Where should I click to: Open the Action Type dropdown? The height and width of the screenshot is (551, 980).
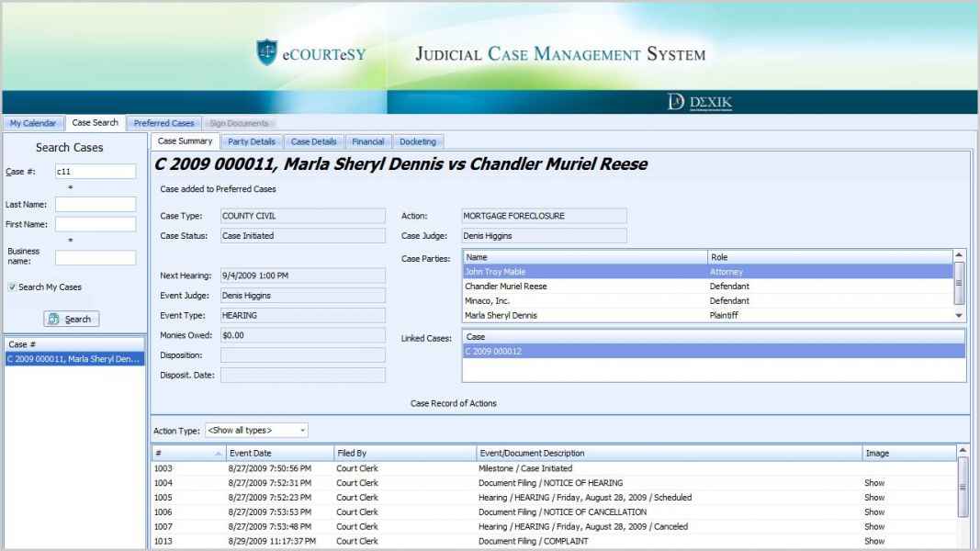302,430
